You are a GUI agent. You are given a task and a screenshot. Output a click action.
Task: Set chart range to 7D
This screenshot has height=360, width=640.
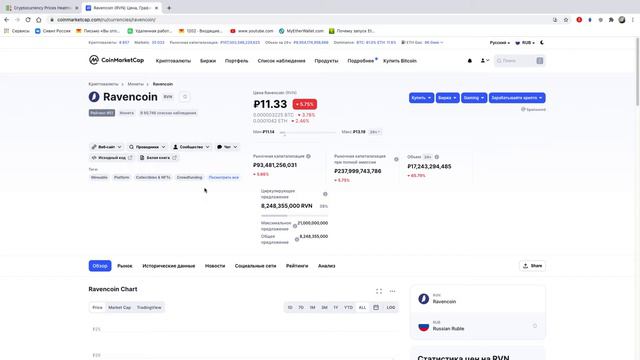301,307
